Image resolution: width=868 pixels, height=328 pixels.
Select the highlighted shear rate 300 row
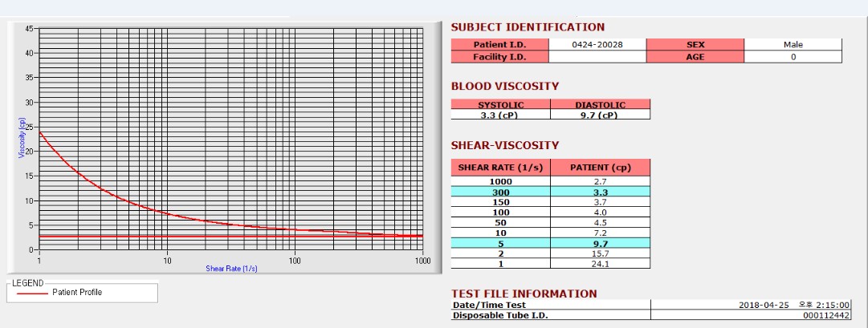point(550,192)
